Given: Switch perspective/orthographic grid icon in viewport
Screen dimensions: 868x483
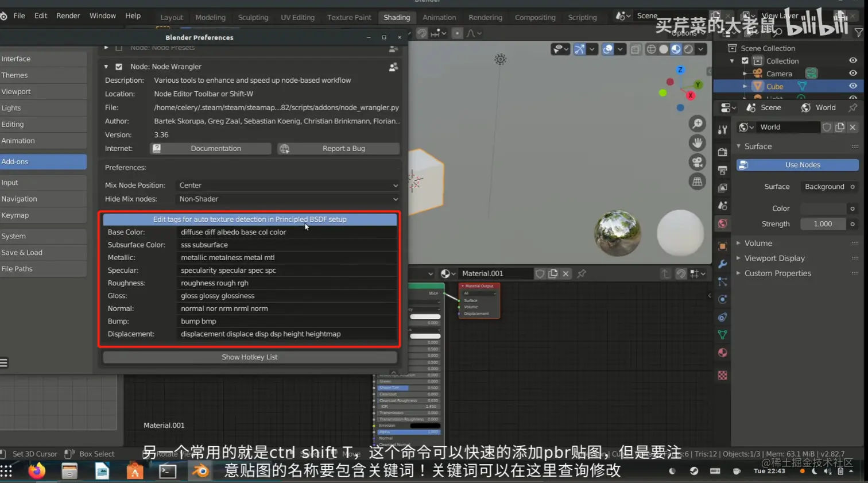Looking at the screenshot, I should click(697, 181).
